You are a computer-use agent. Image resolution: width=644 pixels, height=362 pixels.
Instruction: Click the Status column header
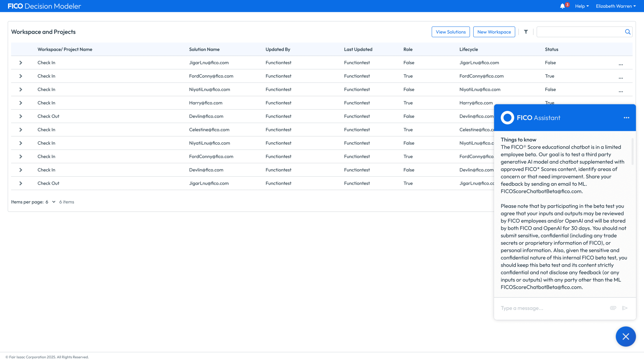(x=551, y=49)
